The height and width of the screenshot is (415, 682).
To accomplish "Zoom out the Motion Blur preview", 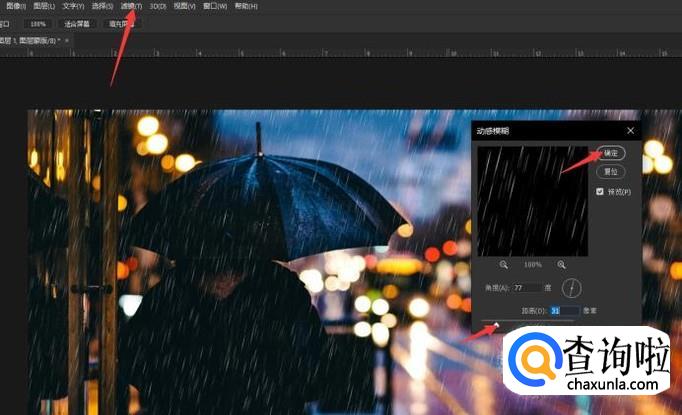I will (x=503, y=264).
